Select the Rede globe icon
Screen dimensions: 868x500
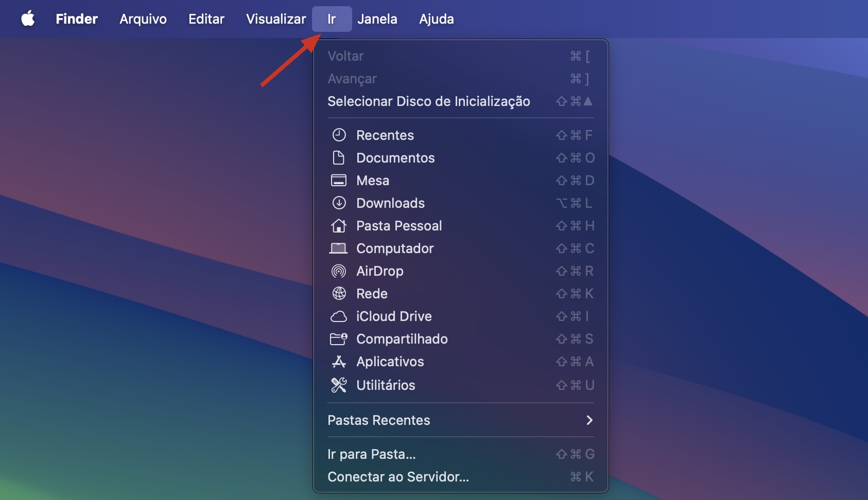(x=339, y=294)
